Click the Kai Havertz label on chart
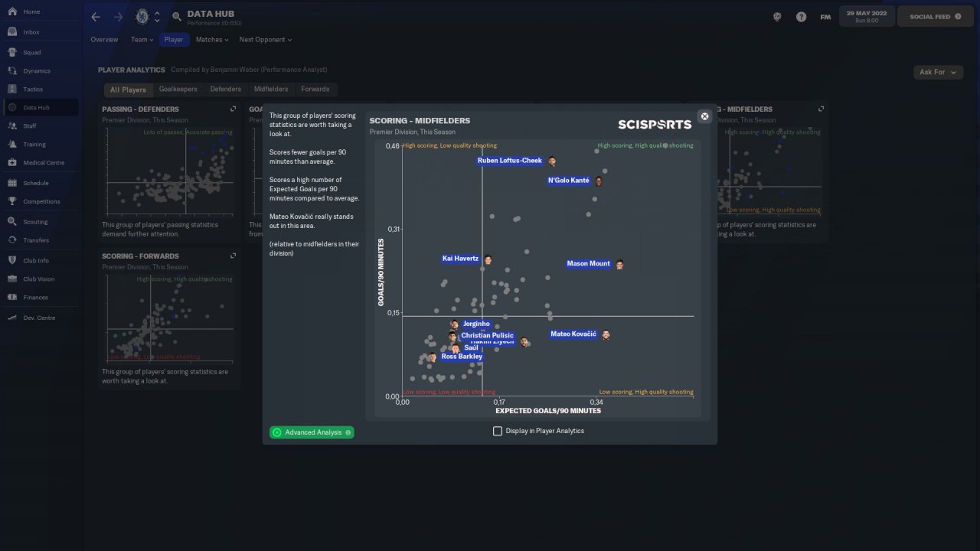The height and width of the screenshot is (551, 980). point(460,259)
